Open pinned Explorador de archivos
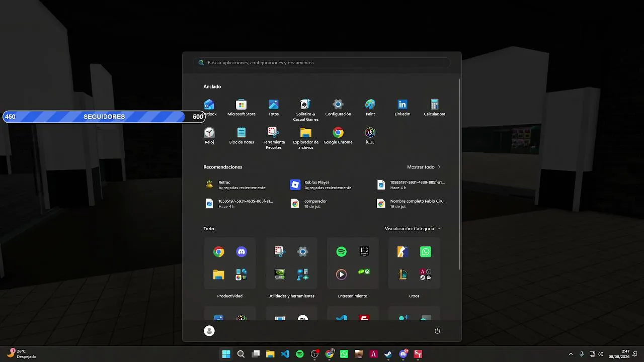644x362 pixels. coord(306,138)
